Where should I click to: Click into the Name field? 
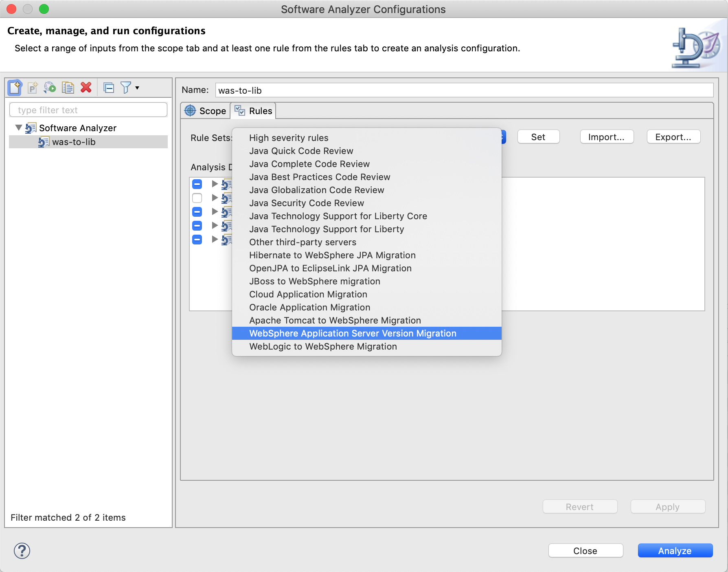(464, 90)
